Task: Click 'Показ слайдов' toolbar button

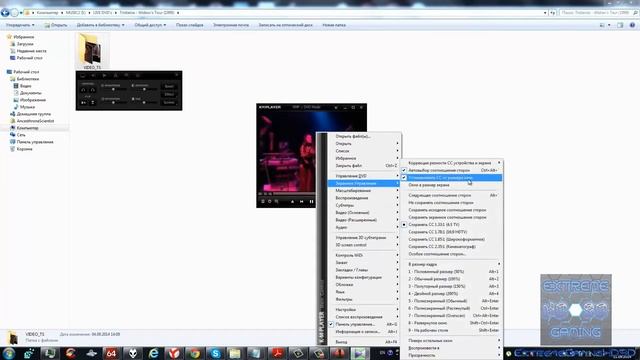Action: point(190,25)
